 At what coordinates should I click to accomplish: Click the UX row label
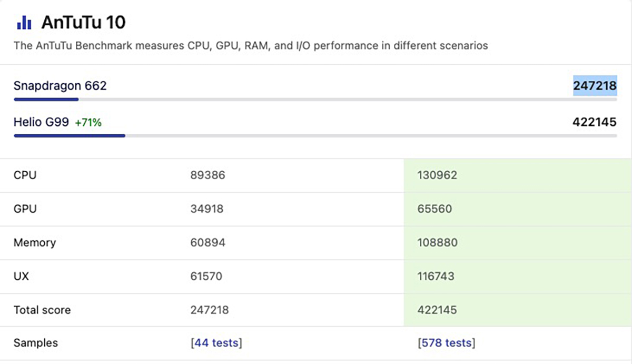click(22, 276)
